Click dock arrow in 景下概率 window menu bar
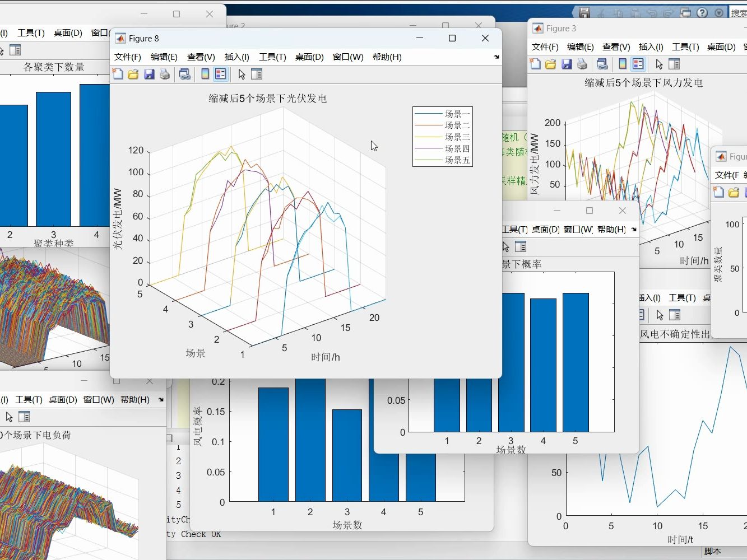The height and width of the screenshot is (560, 747). 634,230
